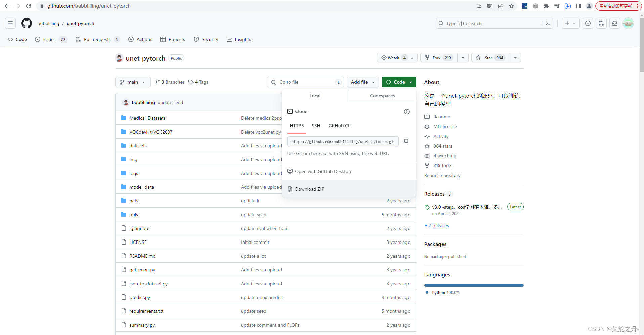Image resolution: width=644 pixels, height=335 pixels.
Task: Select the GitHub CLI clone option
Action: point(340,126)
